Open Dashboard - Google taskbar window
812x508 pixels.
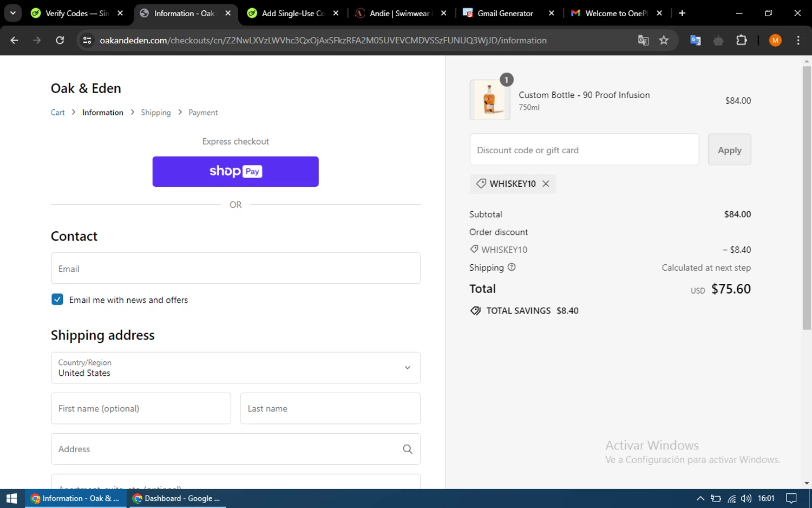coord(176,498)
